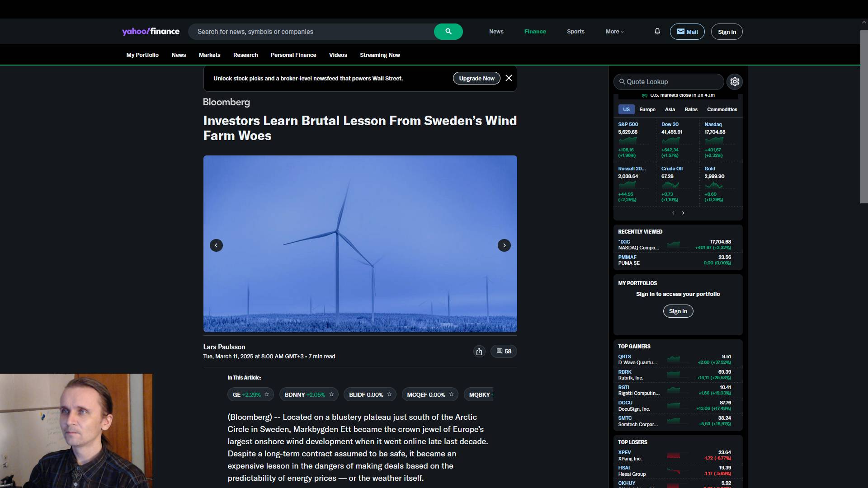Show previous market summary page chevron
Viewport: 868px width, 488px height.
coord(673,213)
